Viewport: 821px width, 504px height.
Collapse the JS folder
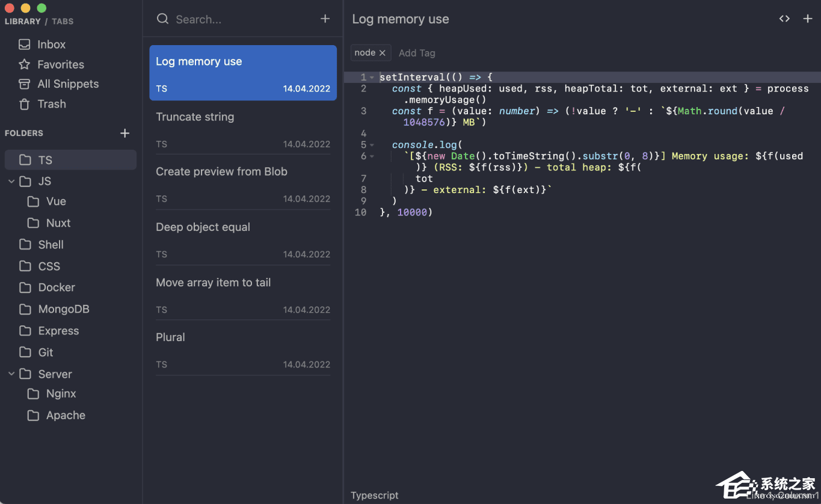pyautogui.click(x=11, y=181)
